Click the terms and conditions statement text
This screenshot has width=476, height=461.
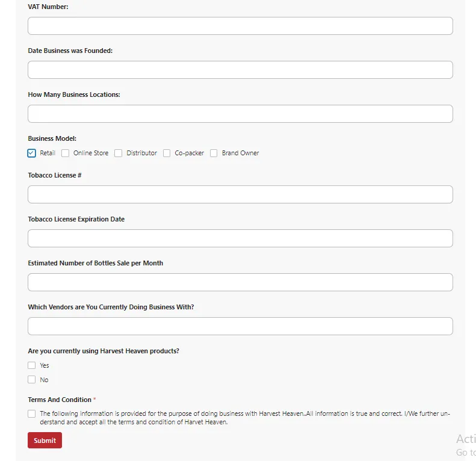tap(241, 418)
